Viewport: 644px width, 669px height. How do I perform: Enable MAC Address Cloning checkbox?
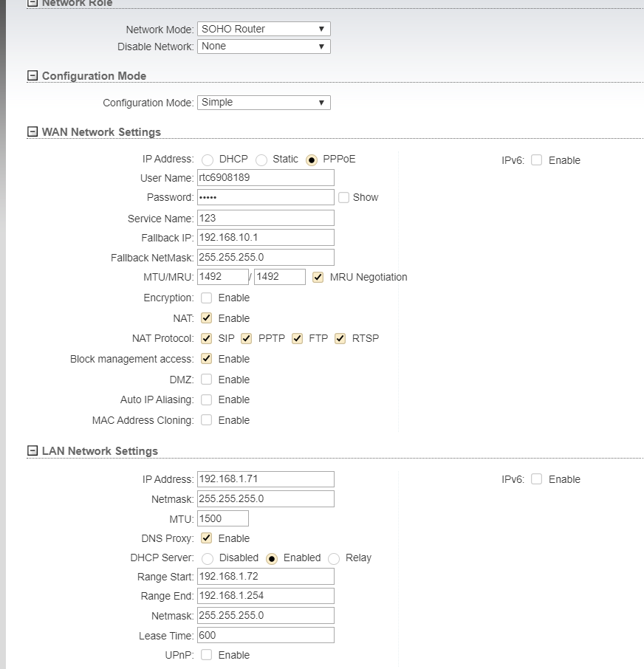pos(207,420)
